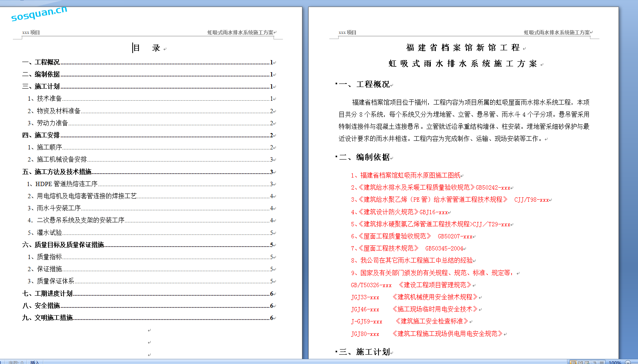Switch to Outline view

[x=594, y=362]
